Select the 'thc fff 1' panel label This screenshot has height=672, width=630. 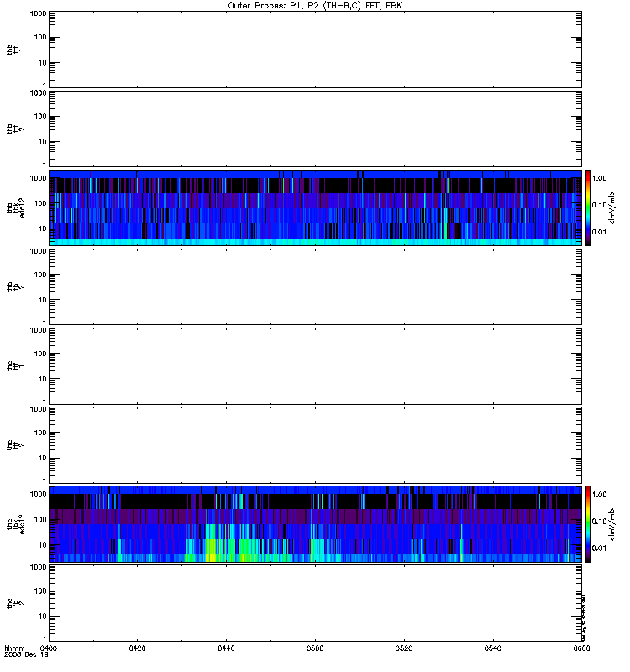pos(15,366)
